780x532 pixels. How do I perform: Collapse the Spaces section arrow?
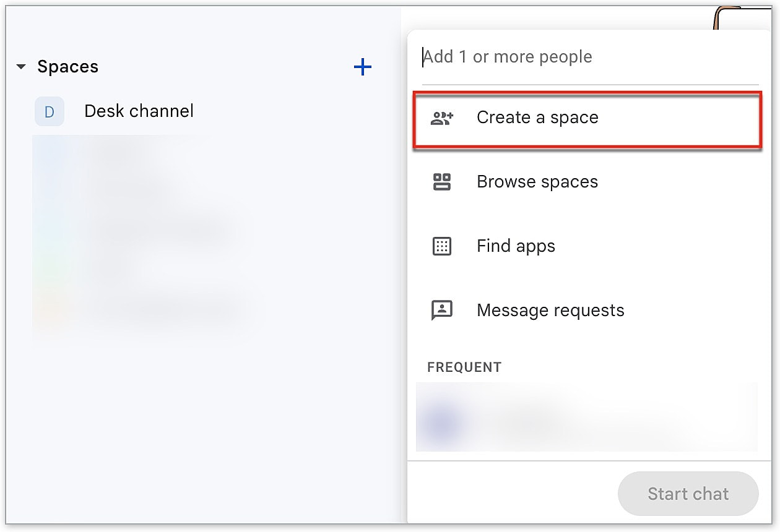(x=21, y=67)
